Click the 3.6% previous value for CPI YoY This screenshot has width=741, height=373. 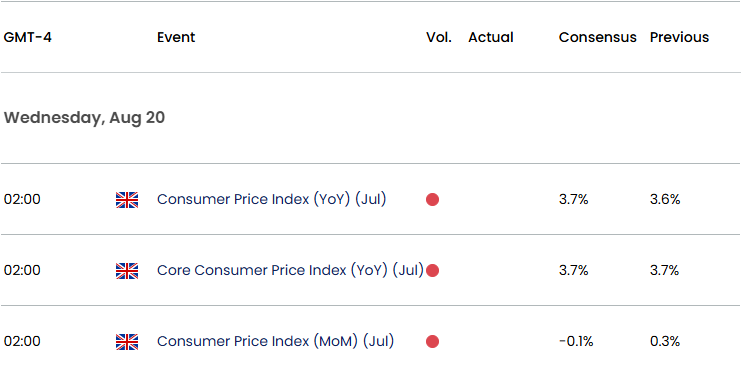pos(665,200)
